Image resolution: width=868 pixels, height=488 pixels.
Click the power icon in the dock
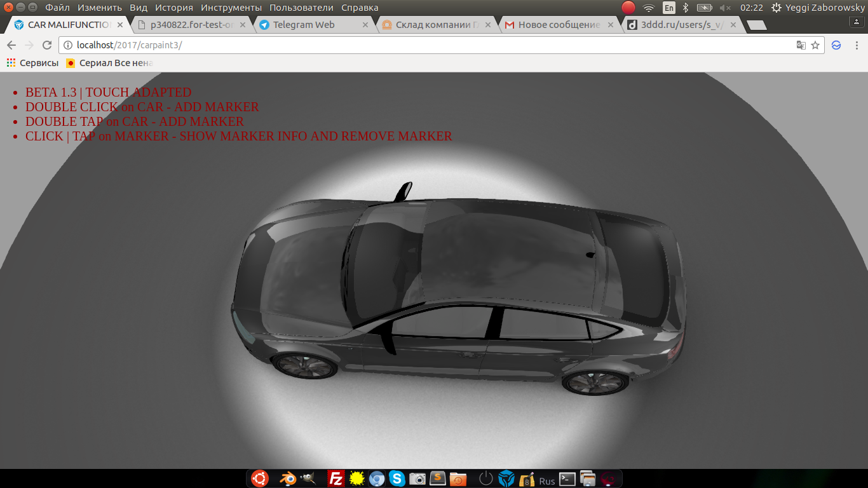pyautogui.click(x=486, y=478)
